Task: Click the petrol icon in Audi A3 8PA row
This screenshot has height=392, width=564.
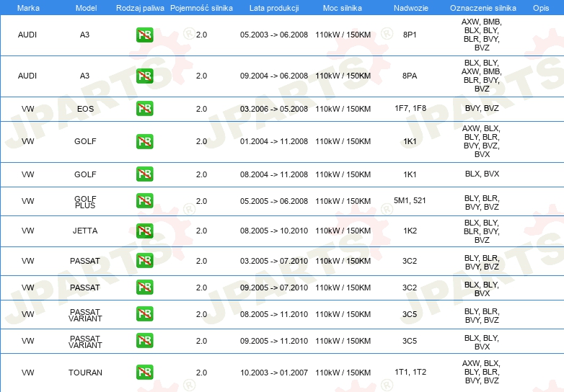Action: click(144, 76)
